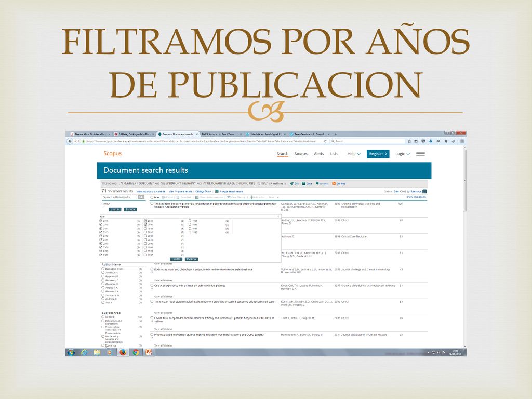Open the Sources page in Scopus nav
Screen dimensions: 532x399
pyautogui.click(x=301, y=154)
